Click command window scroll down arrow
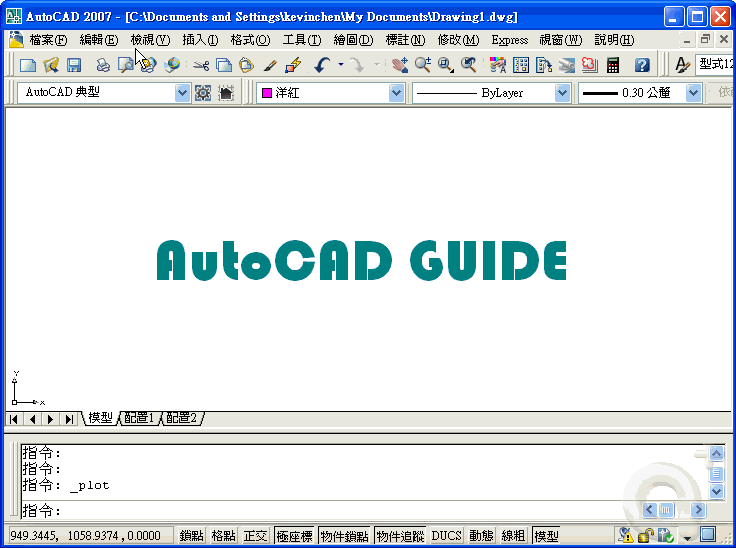 point(716,491)
